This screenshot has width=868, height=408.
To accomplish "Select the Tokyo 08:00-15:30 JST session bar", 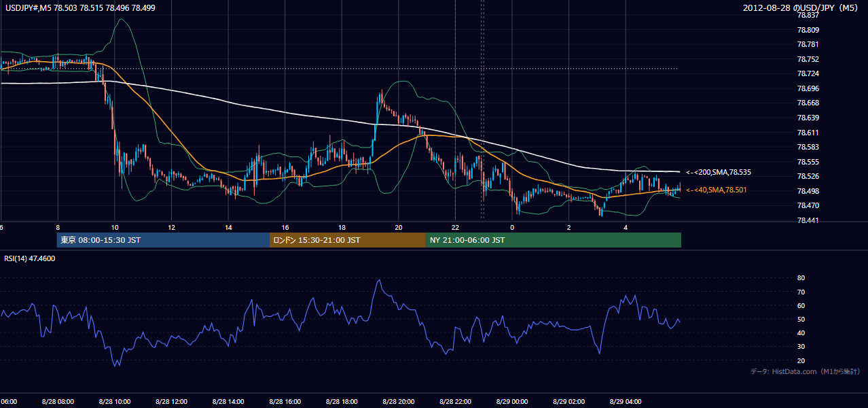I will (164, 240).
